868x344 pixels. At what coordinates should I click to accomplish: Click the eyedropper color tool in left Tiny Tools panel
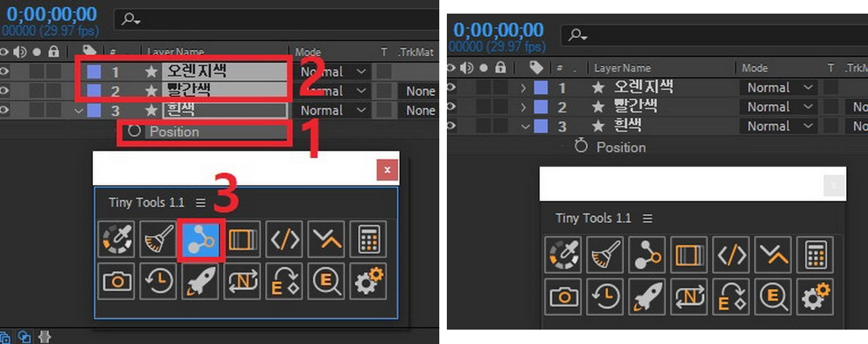116,240
